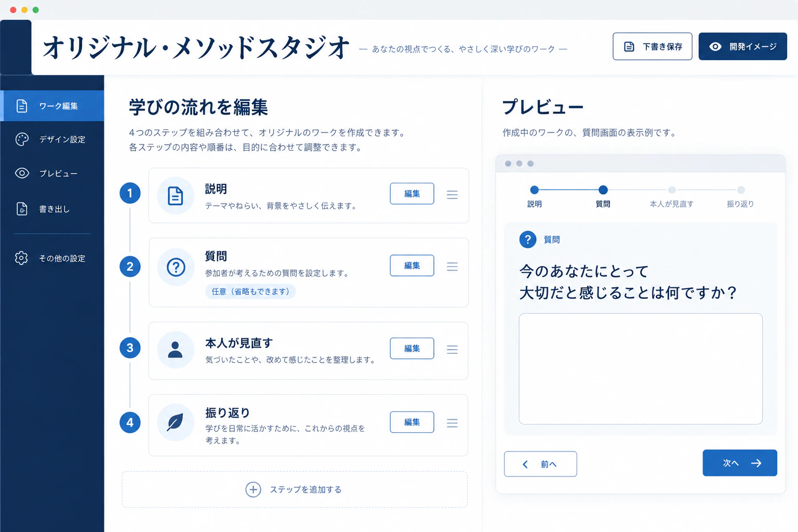This screenshot has width=798, height=532.
Task: Open デザイン設定 in the sidebar
Action: point(52,139)
